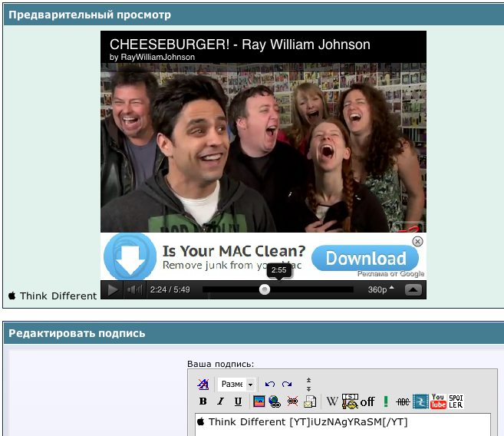Insert a hyperlink with globe icon
This screenshot has height=436, width=504.
click(275, 401)
